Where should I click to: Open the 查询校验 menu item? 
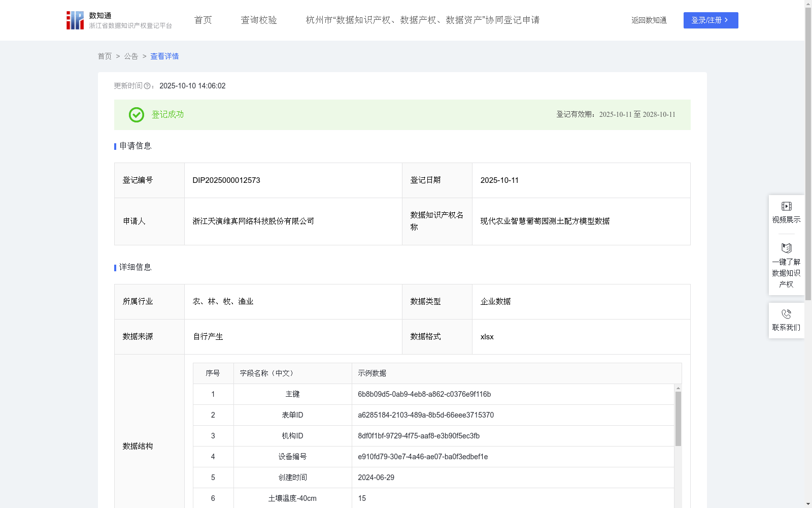coord(259,20)
